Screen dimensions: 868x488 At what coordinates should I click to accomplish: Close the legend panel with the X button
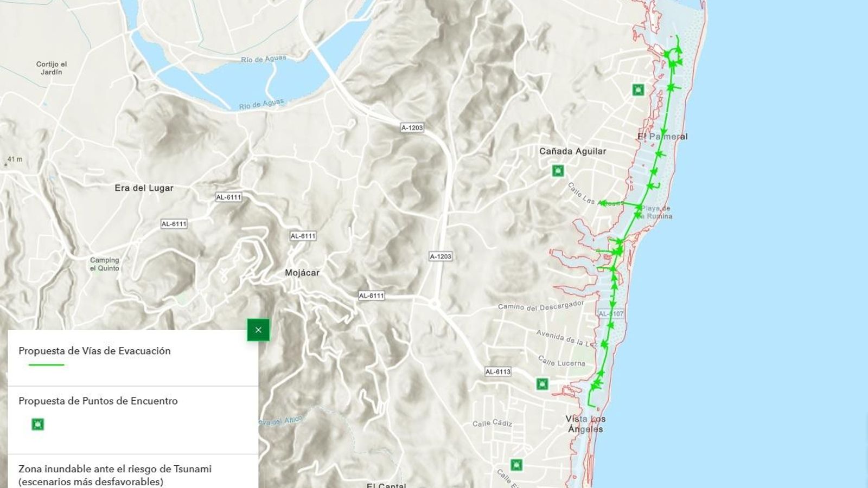click(x=258, y=330)
